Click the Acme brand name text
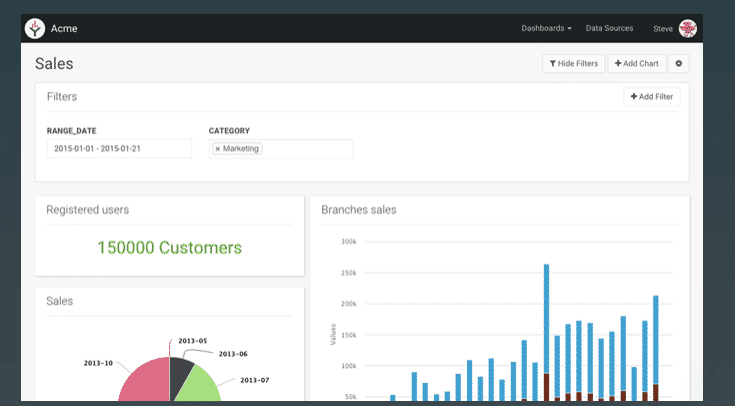 click(x=66, y=28)
